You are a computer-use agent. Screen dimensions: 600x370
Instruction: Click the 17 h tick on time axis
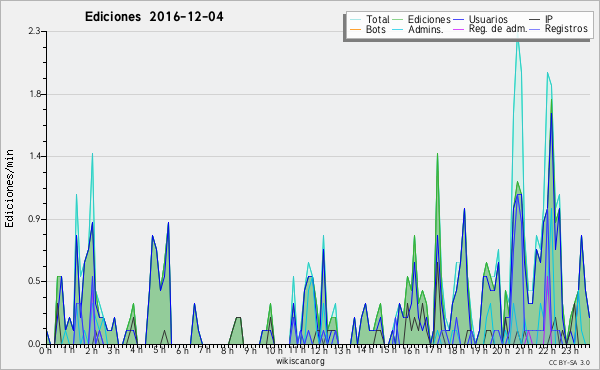tap(433, 350)
